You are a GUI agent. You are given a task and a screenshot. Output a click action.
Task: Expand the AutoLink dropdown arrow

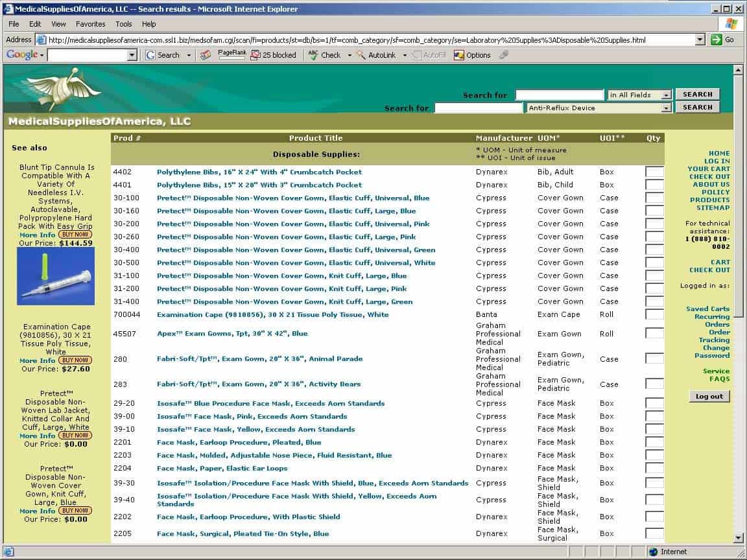[x=405, y=55]
